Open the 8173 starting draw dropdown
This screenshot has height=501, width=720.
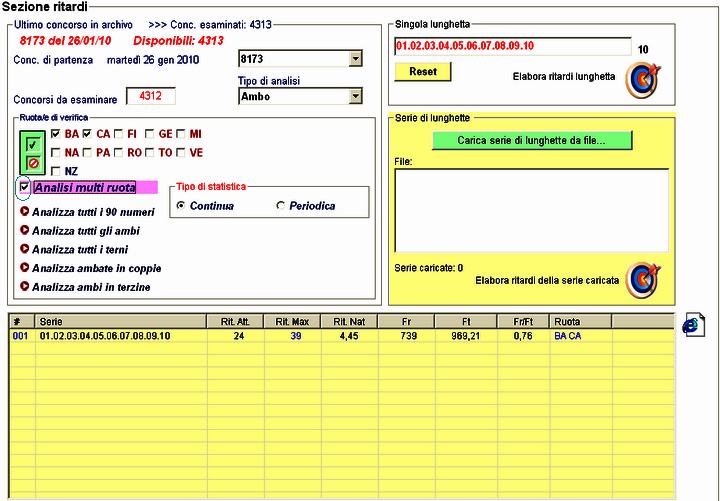[354, 59]
